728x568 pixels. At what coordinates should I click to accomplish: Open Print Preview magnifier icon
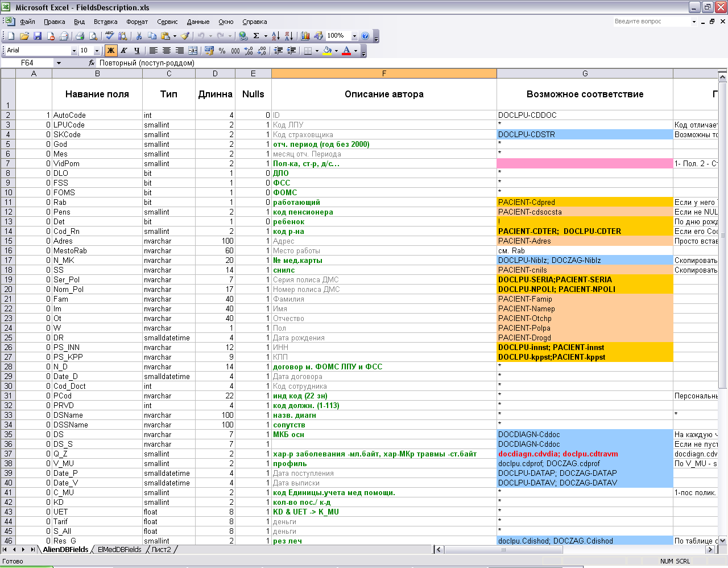(93, 36)
